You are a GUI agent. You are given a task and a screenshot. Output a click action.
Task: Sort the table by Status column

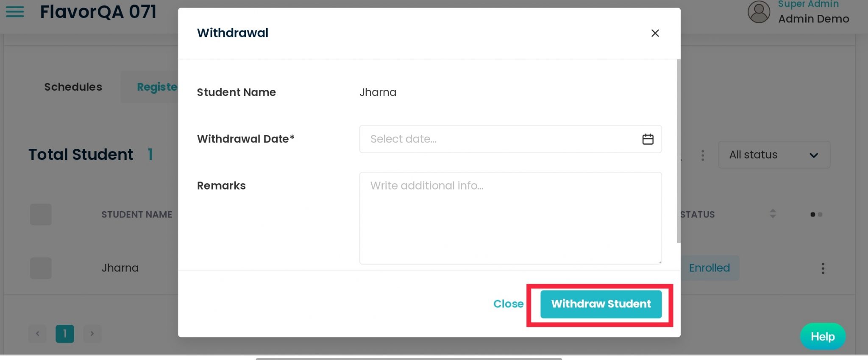pyautogui.click(x=772, y=214)
